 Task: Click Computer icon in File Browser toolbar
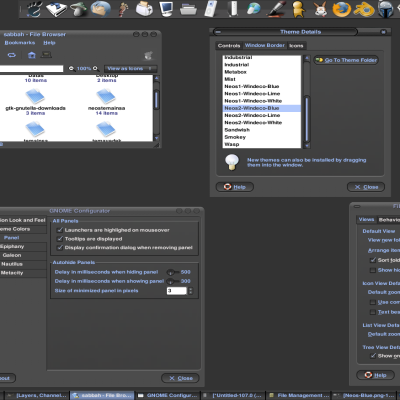tap(46, 55)
